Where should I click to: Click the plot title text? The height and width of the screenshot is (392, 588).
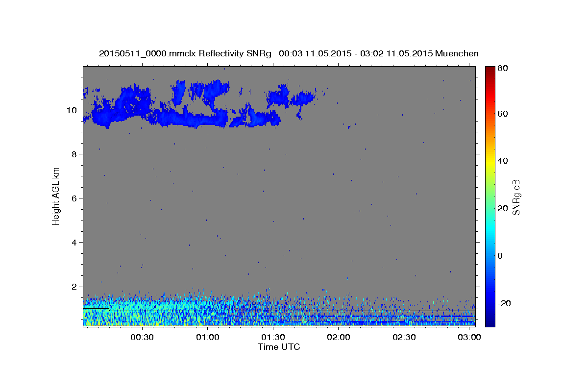pos(289,53)
